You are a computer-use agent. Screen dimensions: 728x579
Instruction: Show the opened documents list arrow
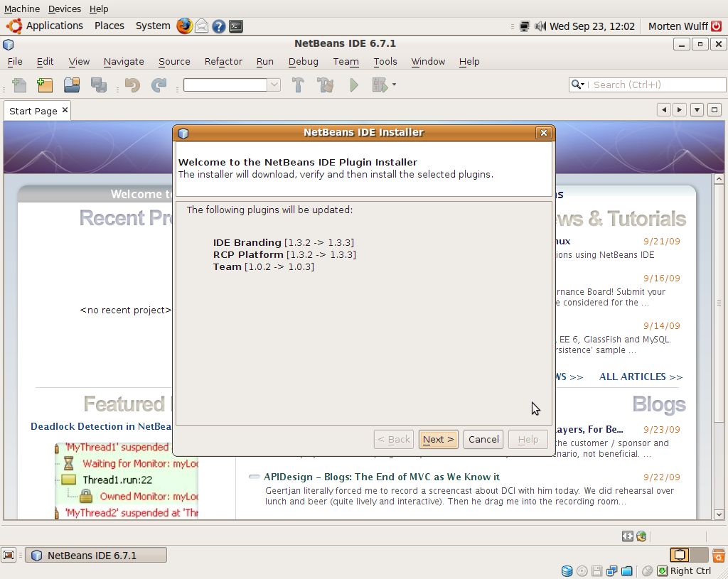(697, 110)
